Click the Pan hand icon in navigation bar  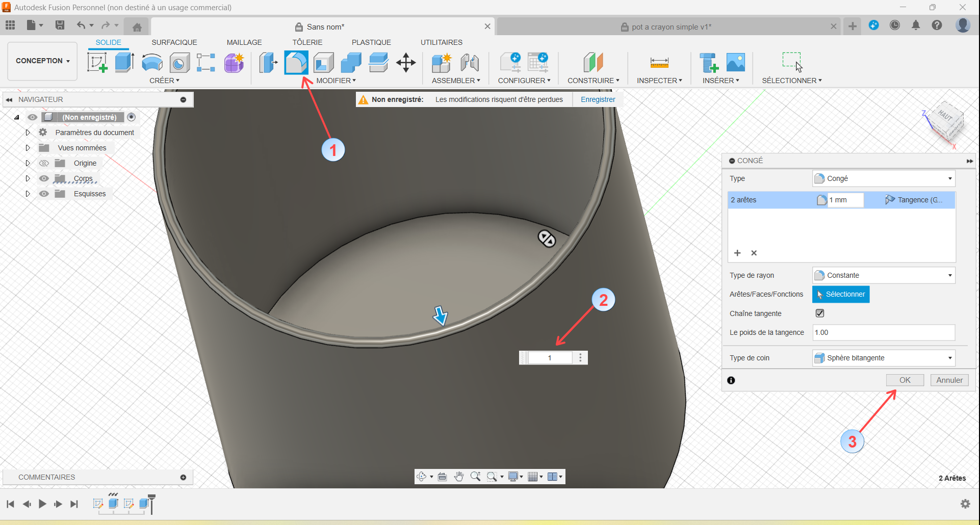(x=459, y=477)
